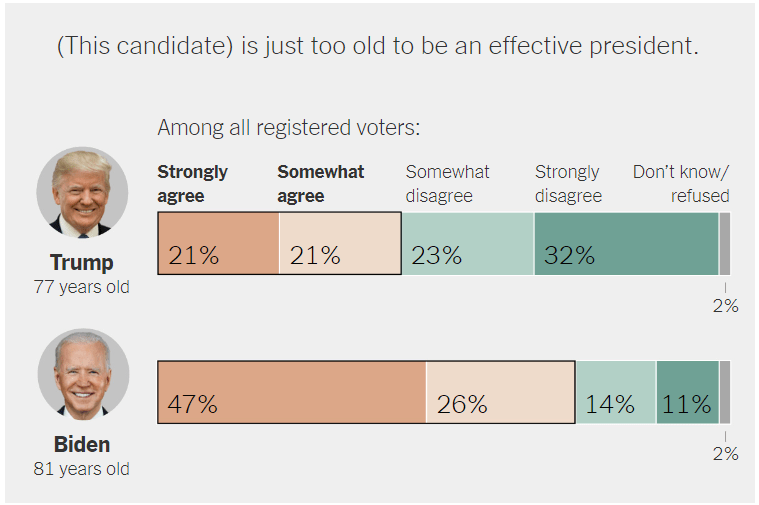This screenshot has height=505, width=759.
Task: Click the "Strongly disagree" column header
Action: click(x=568, y=184)
